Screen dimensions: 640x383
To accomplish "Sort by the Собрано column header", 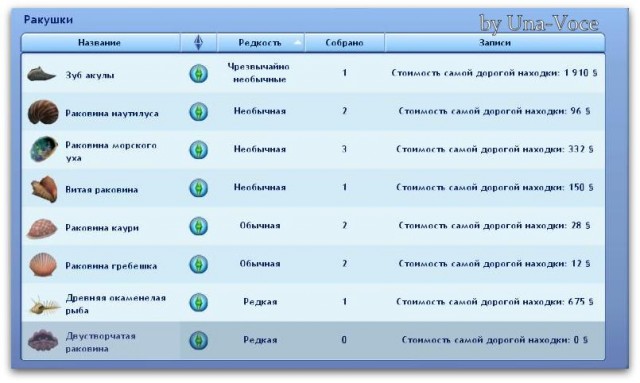I will pos(344,42).
